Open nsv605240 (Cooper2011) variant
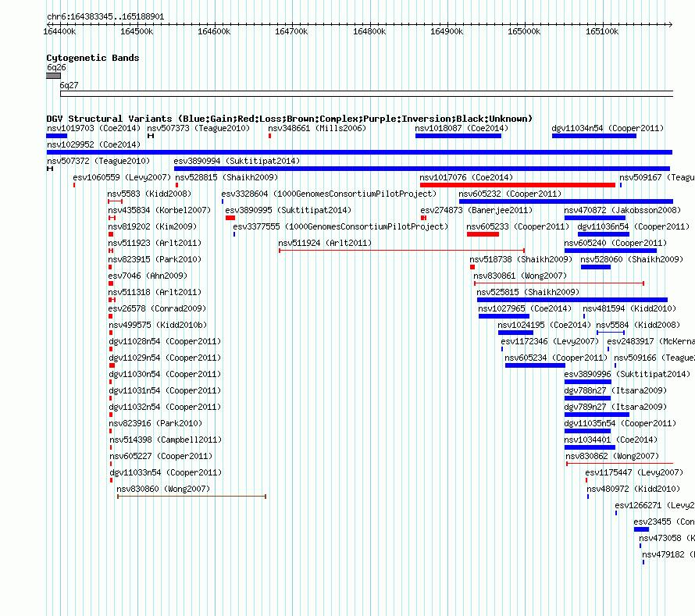 click(615, 243)
